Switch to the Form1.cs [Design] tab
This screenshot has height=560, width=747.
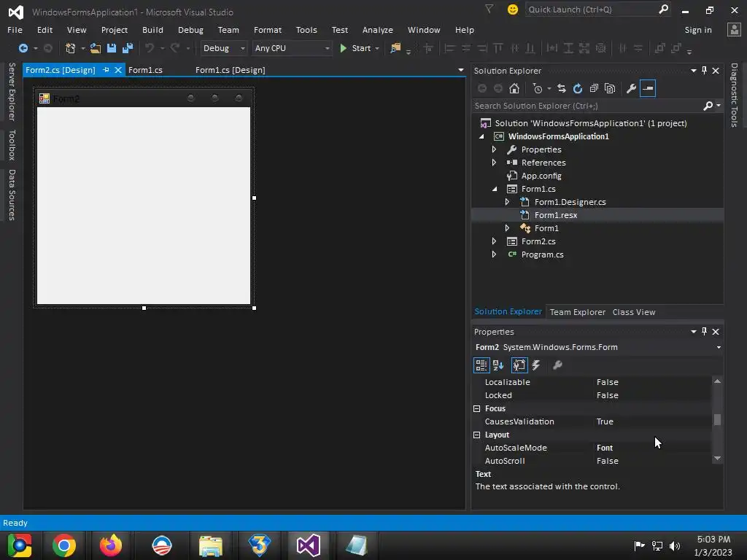[230, 70]
